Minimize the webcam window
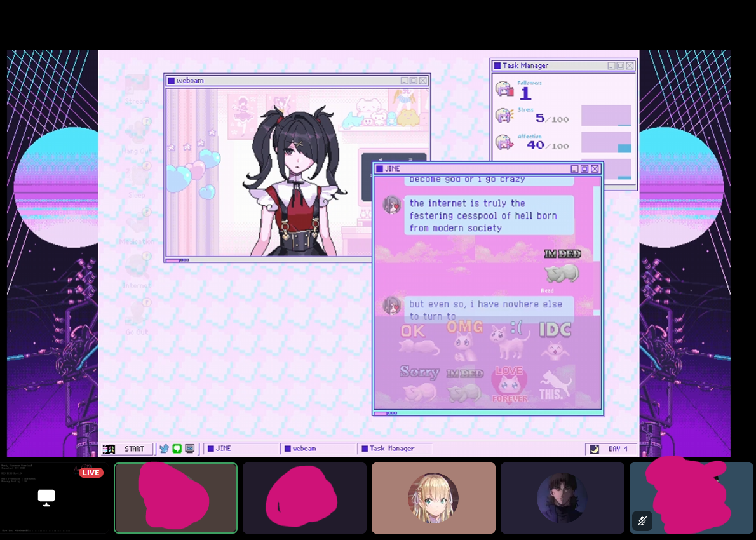This screenshot has width=756, height=540. (x=405, y=81)
